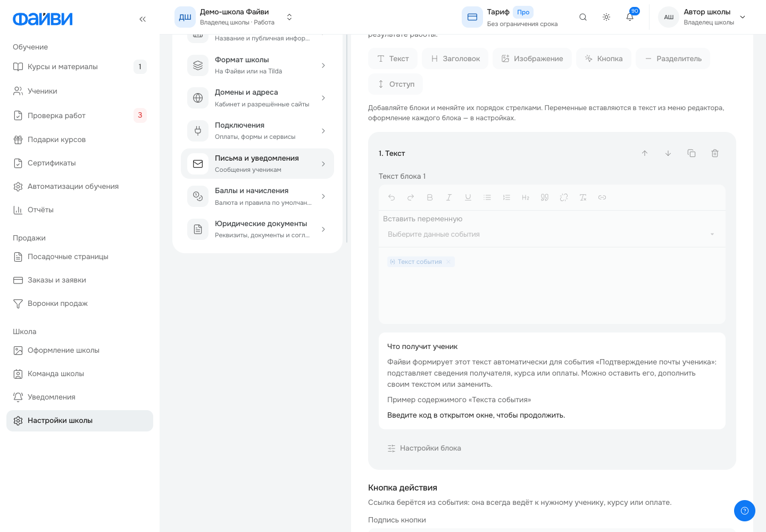Viewport: 766px width, 532px height.
Task: Toggle the light/dark theme sun icon
Action: point(606,17)
